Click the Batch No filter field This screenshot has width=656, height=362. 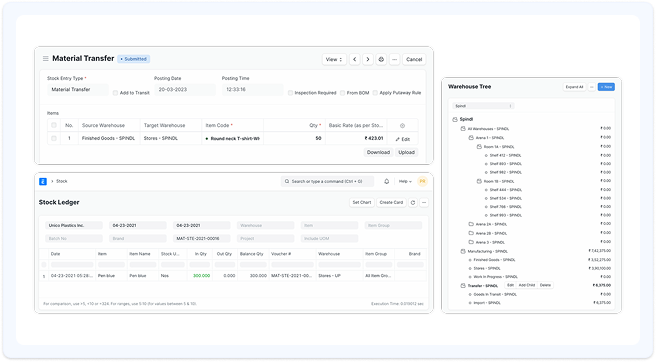pos(74,239)
